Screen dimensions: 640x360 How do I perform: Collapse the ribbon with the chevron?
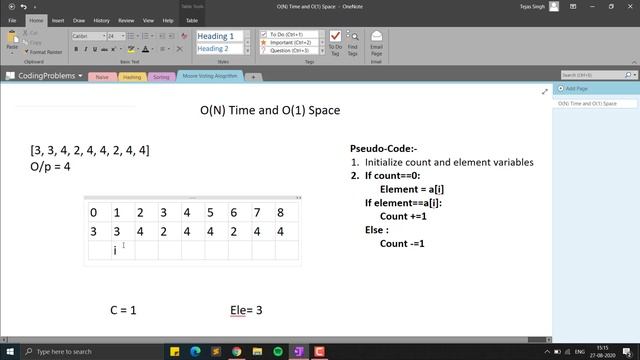click(634, 62)
